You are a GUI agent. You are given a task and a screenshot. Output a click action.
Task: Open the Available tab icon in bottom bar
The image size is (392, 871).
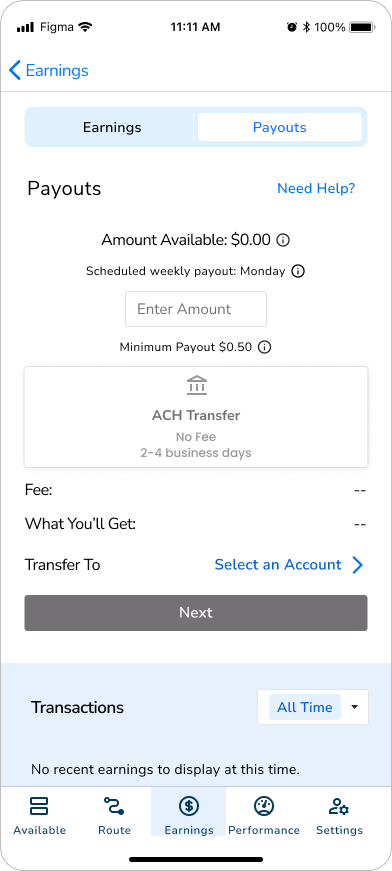coord(39,805)
